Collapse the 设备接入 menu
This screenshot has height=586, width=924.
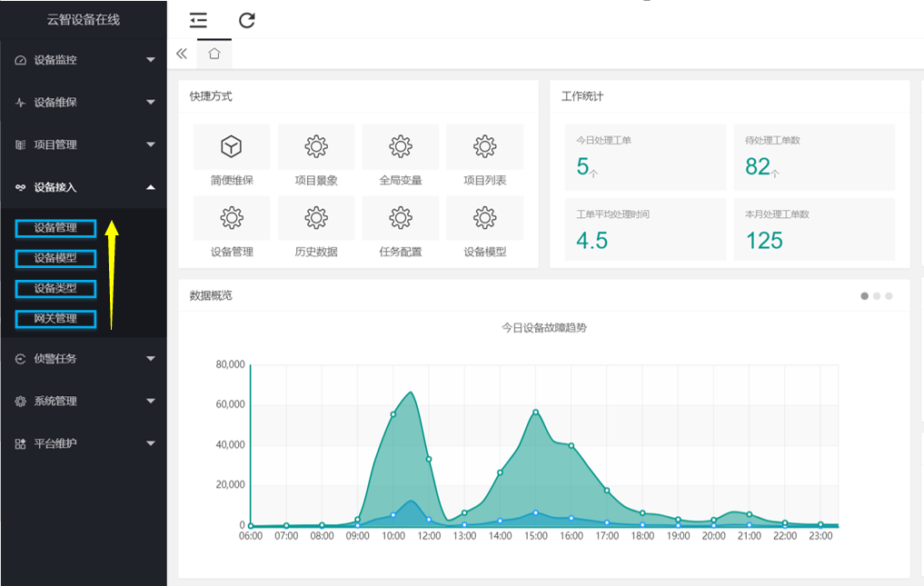click(x=84, y=187)
